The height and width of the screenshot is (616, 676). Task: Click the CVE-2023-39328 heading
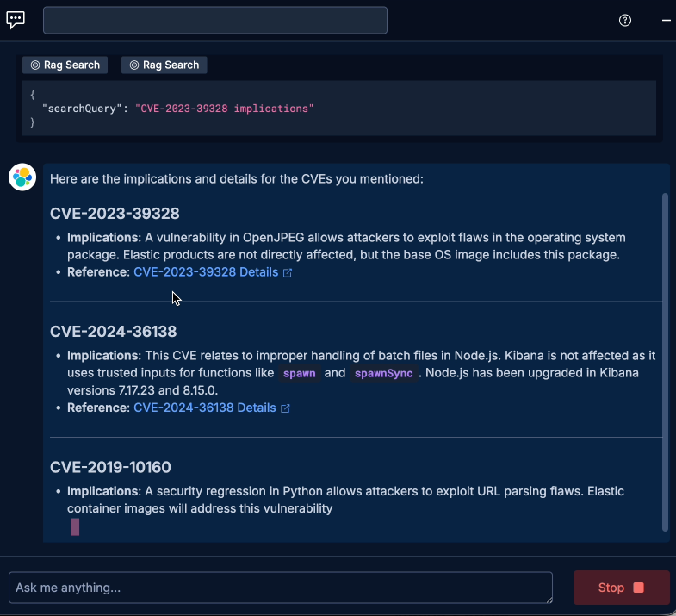[x=115, y=214]
